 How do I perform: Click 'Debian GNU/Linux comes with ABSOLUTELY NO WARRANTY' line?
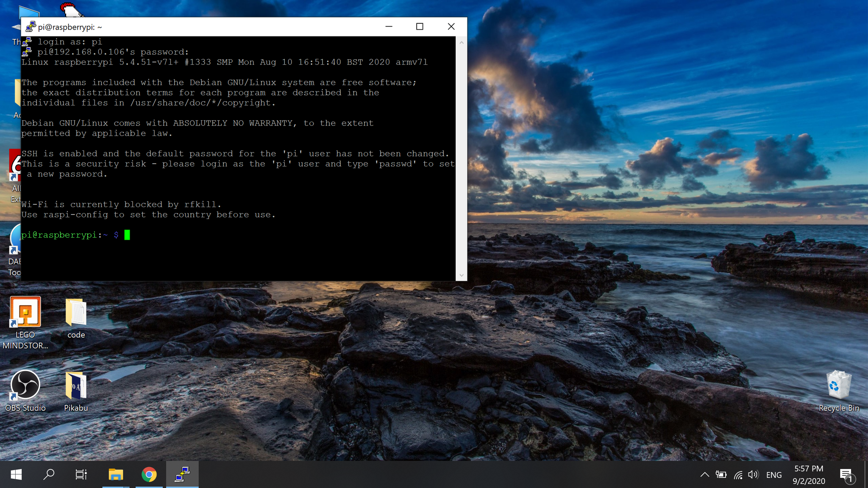pyautogui.click(x=198, y=123)
